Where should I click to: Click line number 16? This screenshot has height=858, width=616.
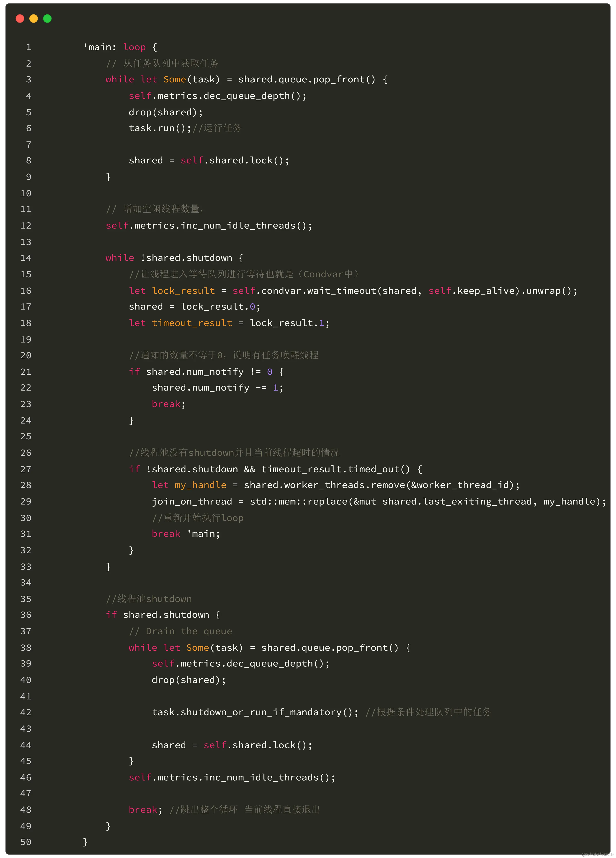click(x=26, y=290)
